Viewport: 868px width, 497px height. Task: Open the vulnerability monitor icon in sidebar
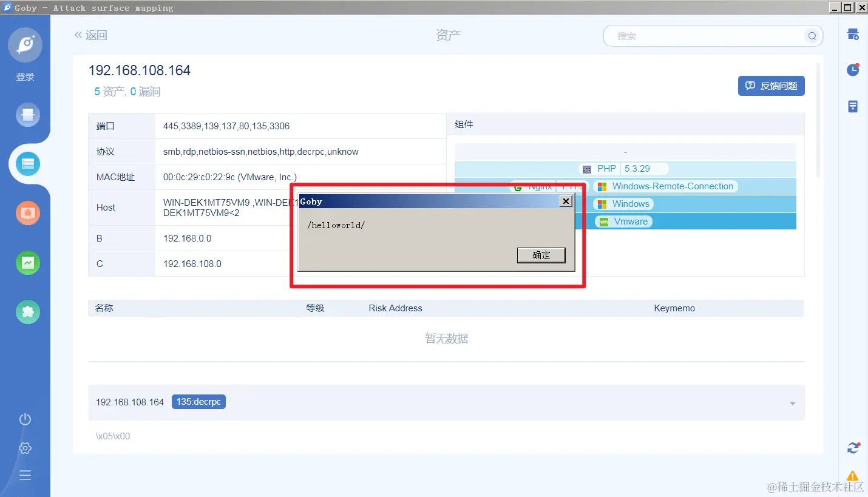(28, 213)
